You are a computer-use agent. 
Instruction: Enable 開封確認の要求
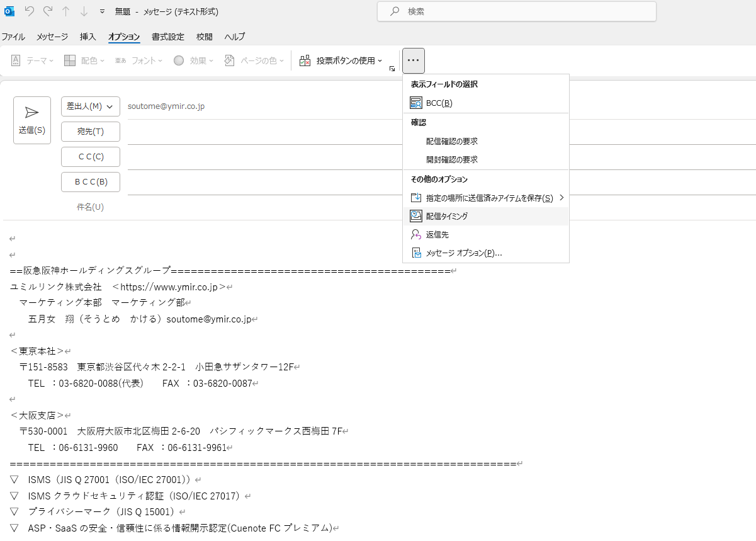tap(486, 159)
